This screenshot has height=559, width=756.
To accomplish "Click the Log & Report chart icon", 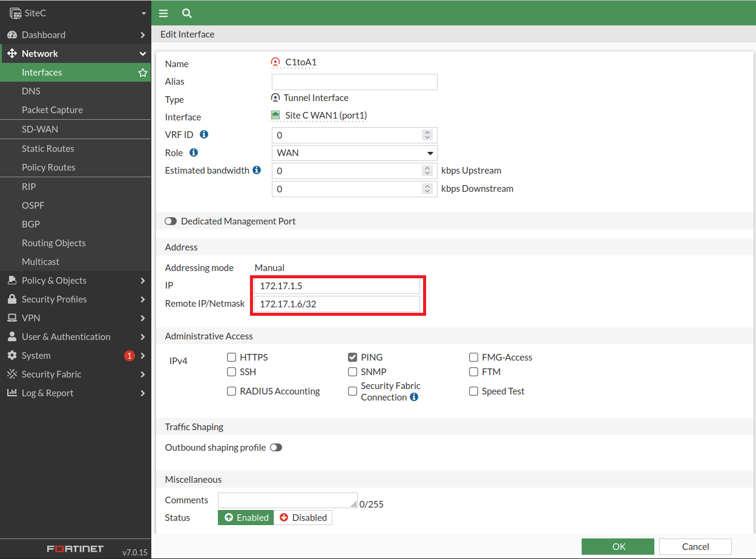I will (12, 393).
